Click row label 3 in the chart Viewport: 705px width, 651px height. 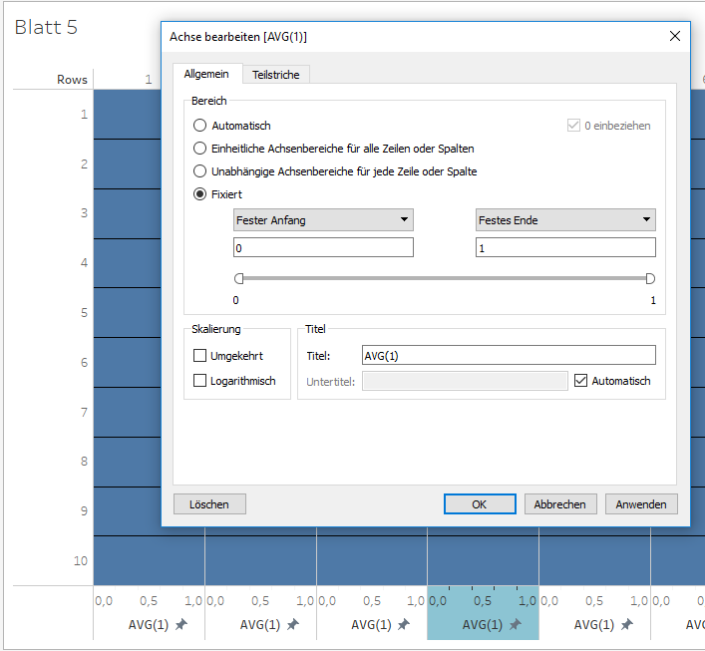(x=84, y=213)
